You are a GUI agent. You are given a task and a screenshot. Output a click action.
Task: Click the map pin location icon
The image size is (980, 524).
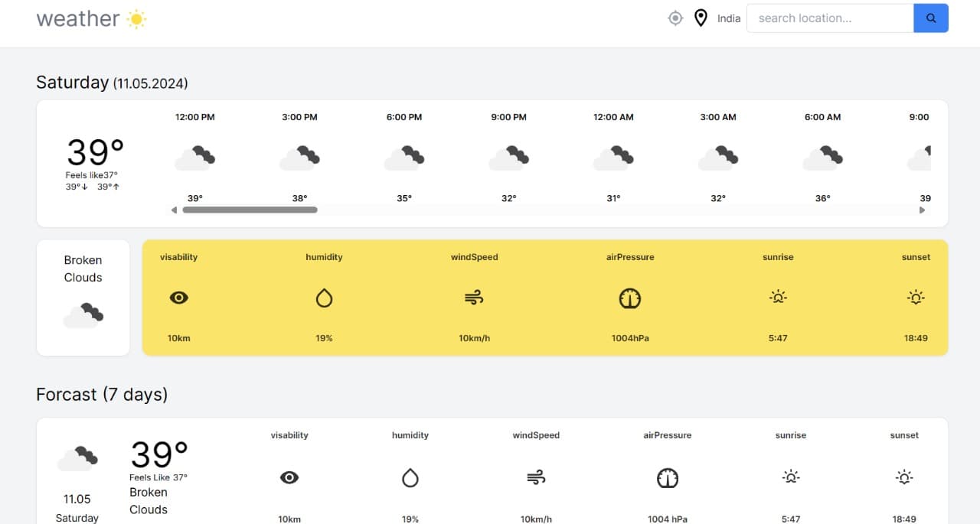coord(701,18)
